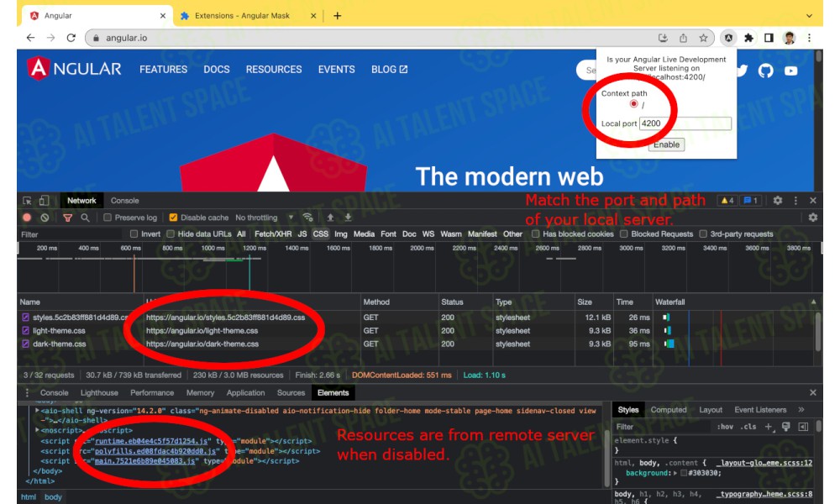Open the Performance tab
Image resolution: width=840 pixels, height=504 pixels.
(152, 392)
